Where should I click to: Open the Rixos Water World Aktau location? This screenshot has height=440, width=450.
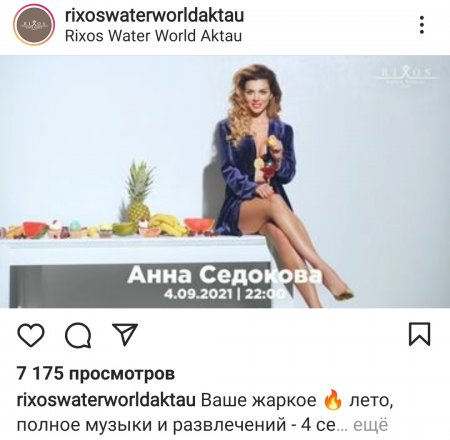tap(153, 36)
